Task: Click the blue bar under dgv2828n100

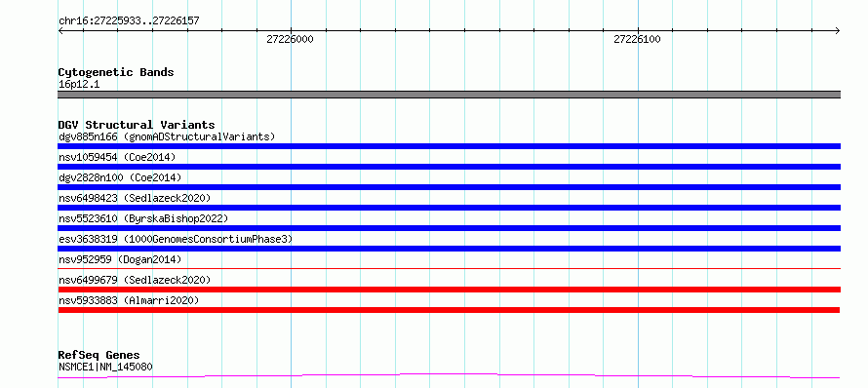Action: (450, 187)
